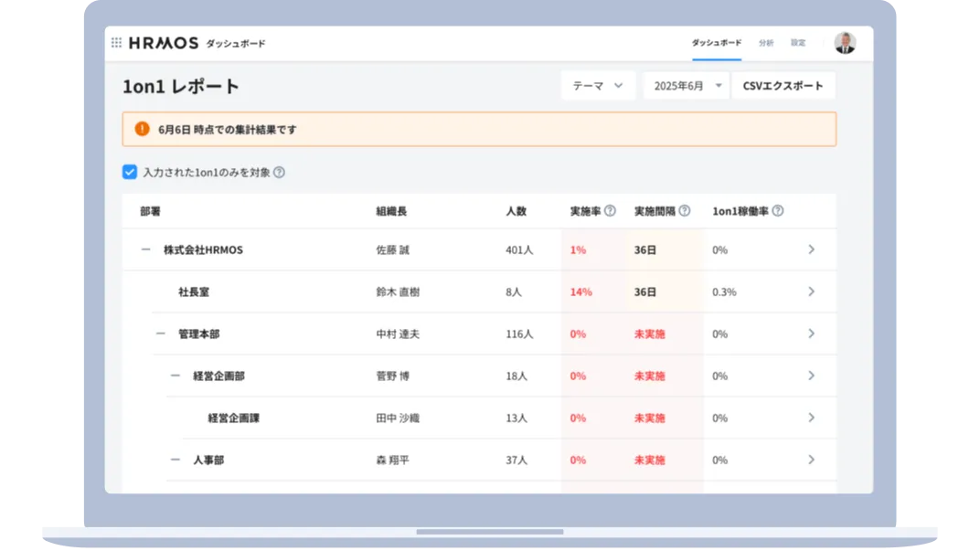Viewport: 980px width, 551px height.
Task: Open details arrow for 社長室 row
Action: tap(811, 291)
